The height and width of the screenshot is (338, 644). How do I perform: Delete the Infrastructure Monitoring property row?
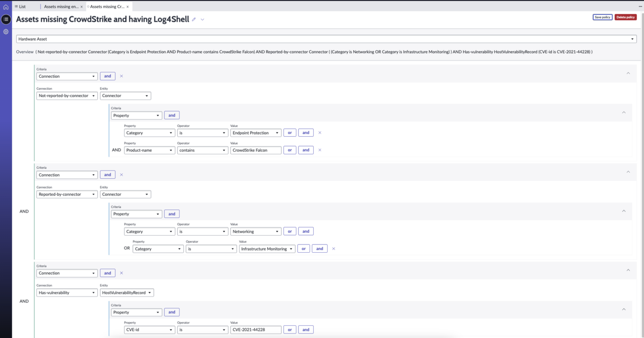point(333,249)
